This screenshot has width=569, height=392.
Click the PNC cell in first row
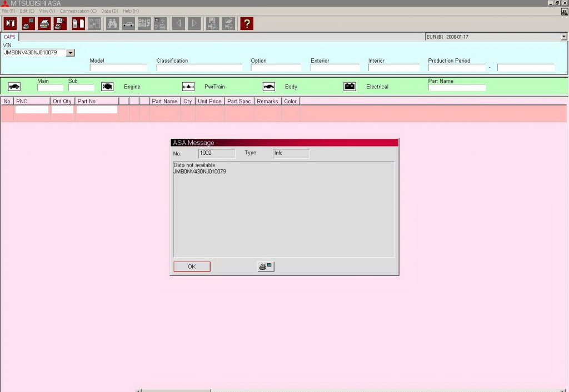(x=32, y=109)
